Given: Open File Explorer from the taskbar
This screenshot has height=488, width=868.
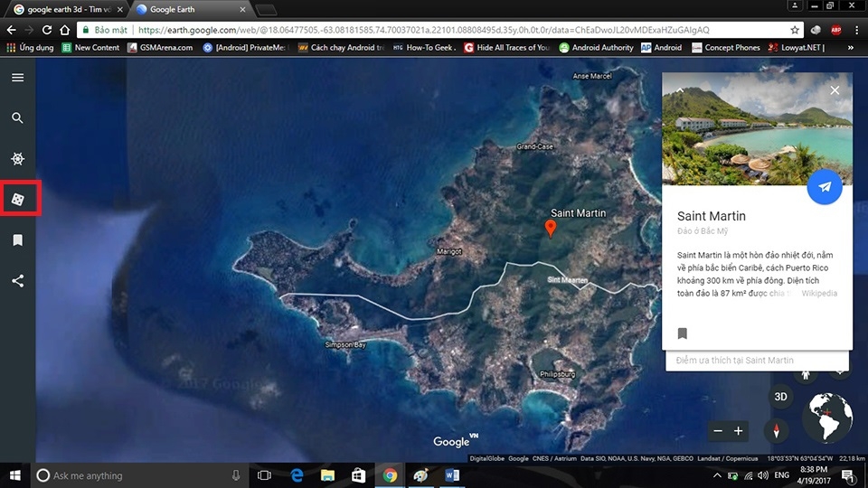Looking at the screenshot, I should (x=327, y=475).
